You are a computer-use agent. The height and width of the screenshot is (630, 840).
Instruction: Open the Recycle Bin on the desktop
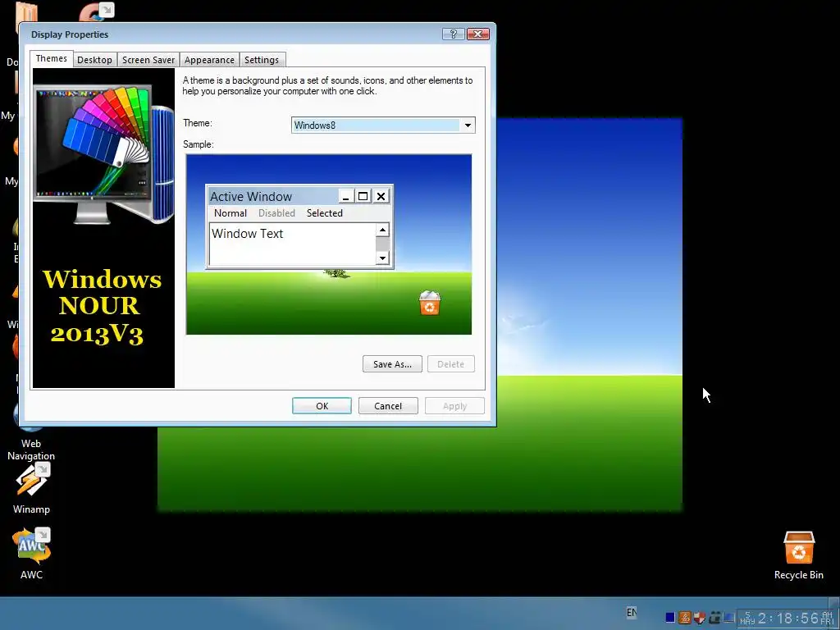click(x=798, y=555)
